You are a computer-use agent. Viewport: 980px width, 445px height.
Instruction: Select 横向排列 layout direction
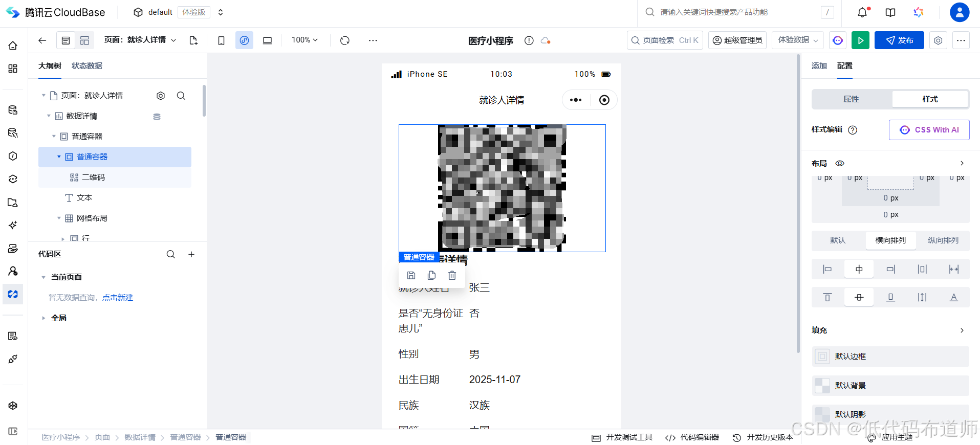point(890,240)
